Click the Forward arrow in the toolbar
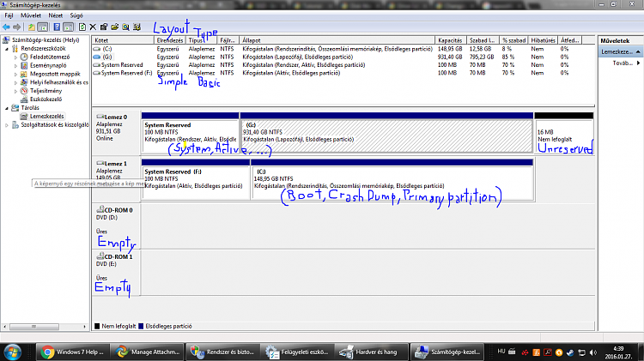The height and width of the screenshot is (361, 644). point(16,27)
